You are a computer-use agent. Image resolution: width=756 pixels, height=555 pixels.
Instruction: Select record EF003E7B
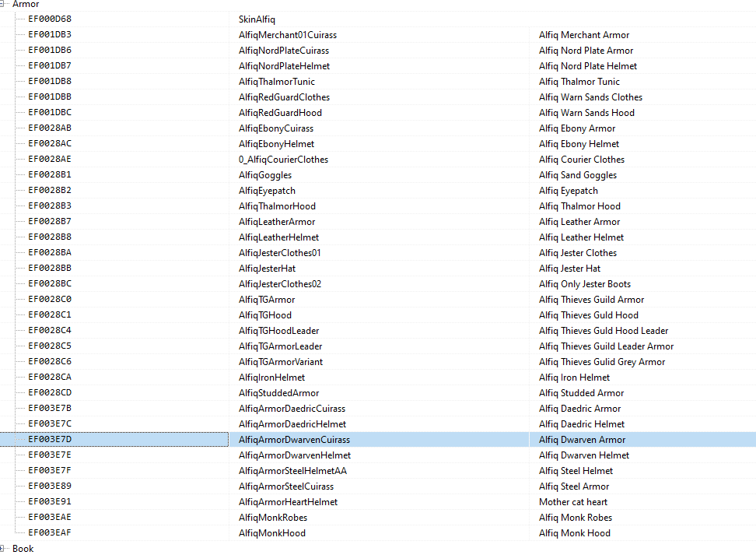[50, 408]
